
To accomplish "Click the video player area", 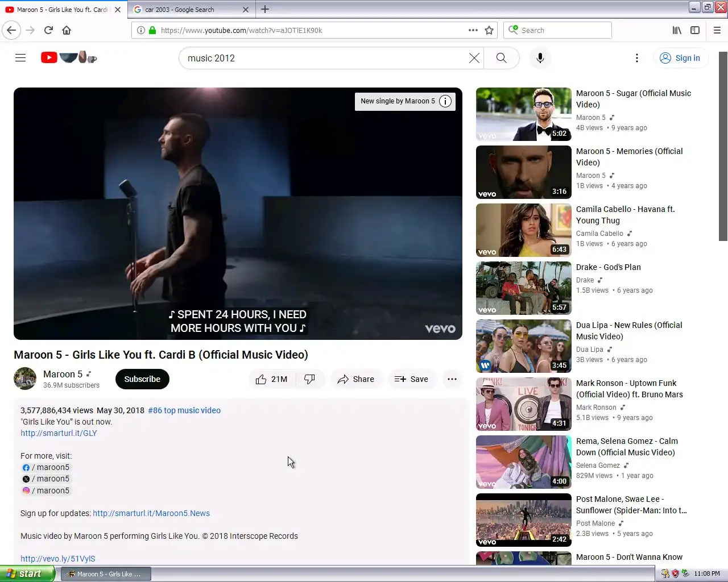I will 238,214.
